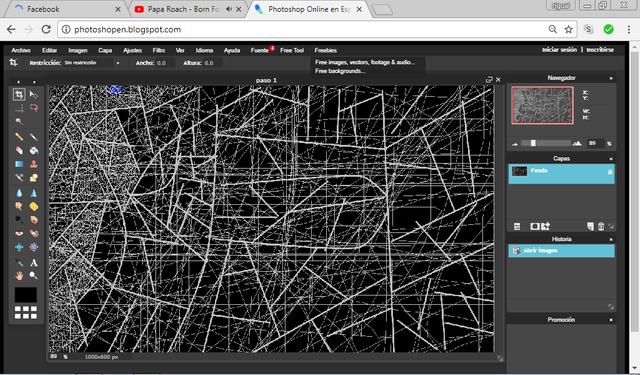
Task: Click Free images, vectors, footage & audio entry
Action: tap(365, 62)
